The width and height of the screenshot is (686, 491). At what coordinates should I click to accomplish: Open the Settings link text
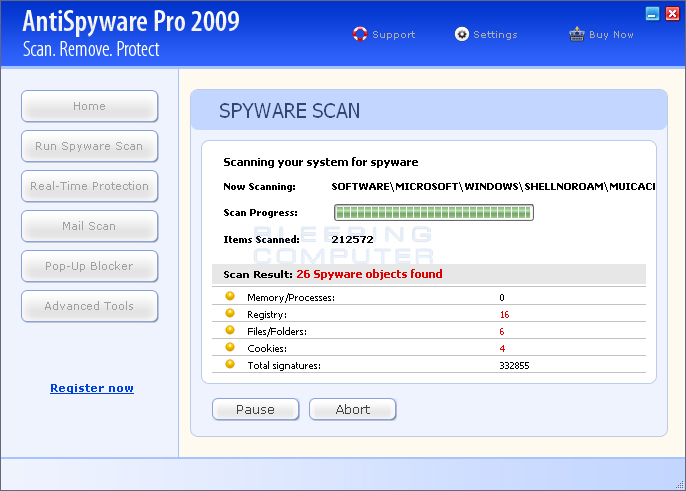click(495, 35)
